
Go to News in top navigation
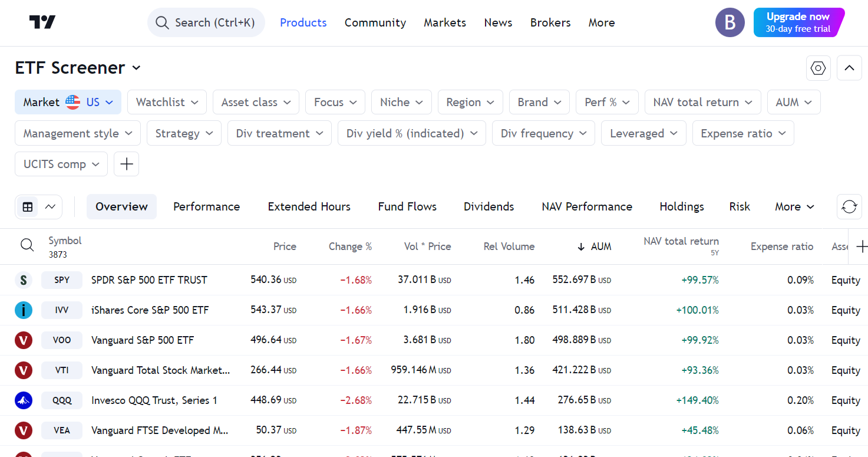(498, 22)
